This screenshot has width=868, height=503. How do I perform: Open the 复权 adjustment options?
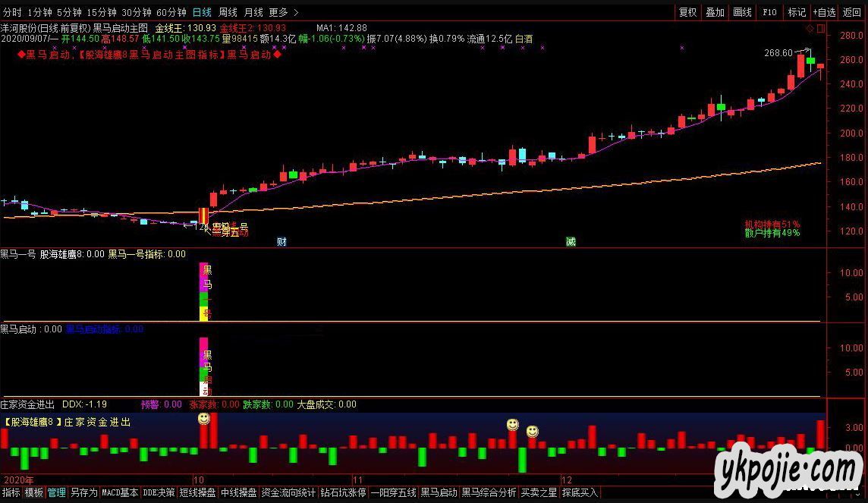pos(687,12)
